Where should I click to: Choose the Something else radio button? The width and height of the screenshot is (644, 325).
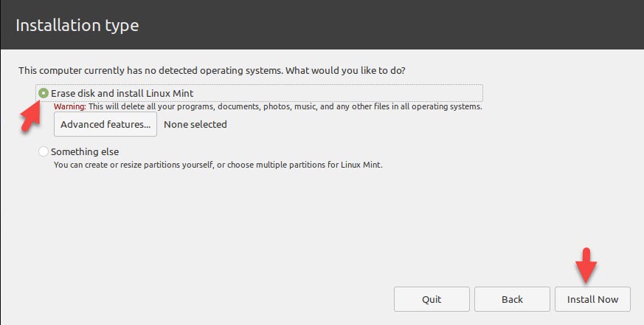44,151
